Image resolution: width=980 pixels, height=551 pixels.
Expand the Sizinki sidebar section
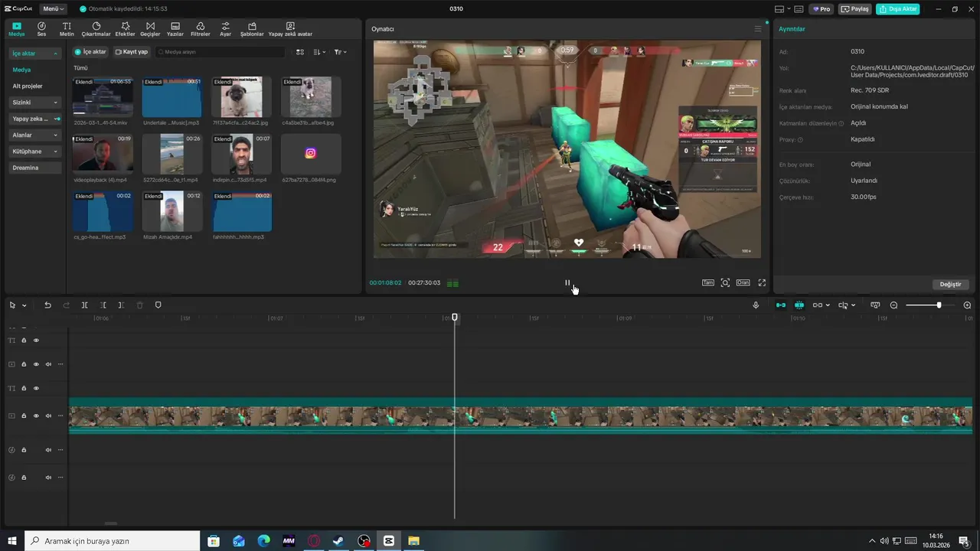point(34,102)
